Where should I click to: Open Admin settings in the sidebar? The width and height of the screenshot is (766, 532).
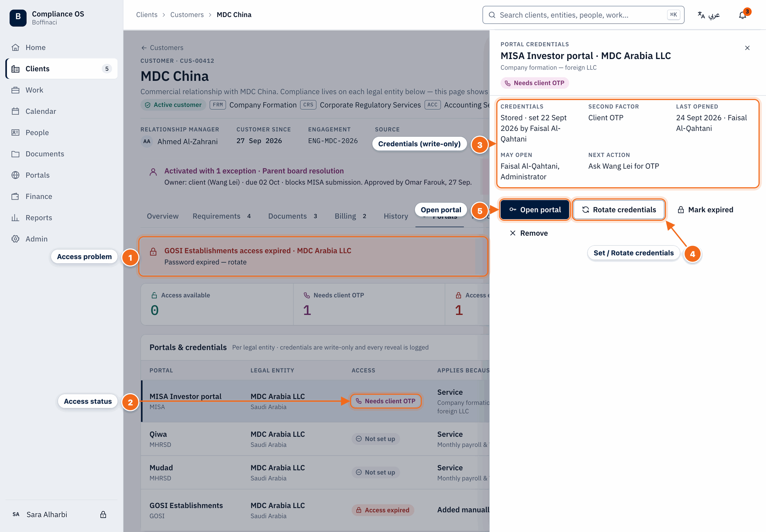(61, 239)
